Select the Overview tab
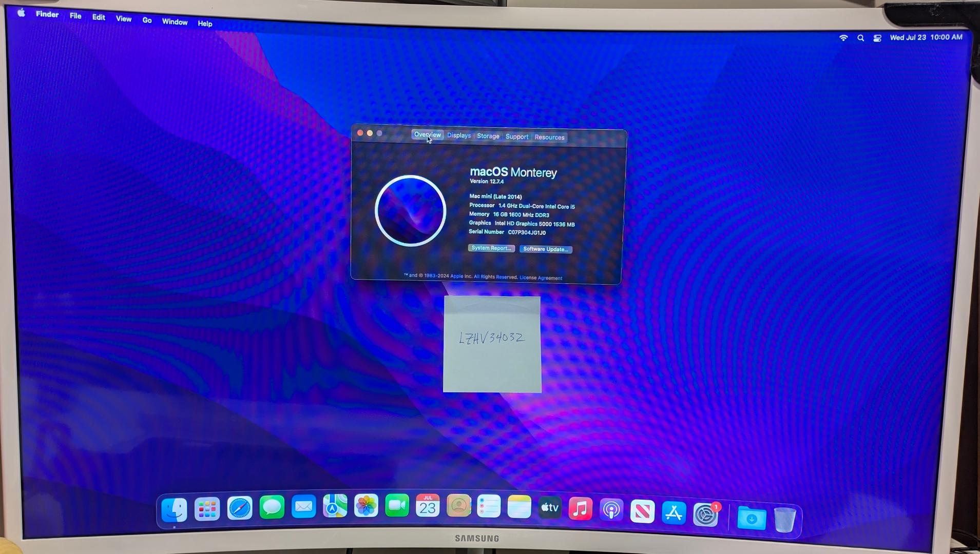Screen dimensions: 980x554 coord(427,135)
